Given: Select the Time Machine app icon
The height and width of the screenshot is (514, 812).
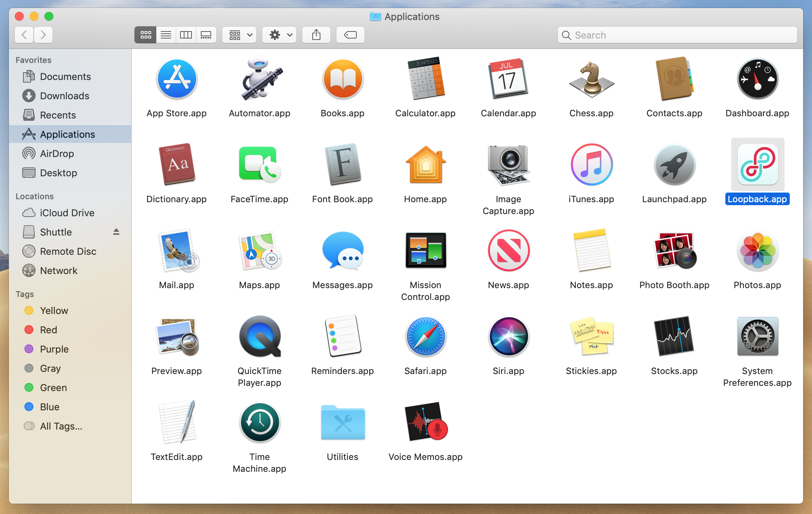Looking at the screenshot, I should coord(260,423).
